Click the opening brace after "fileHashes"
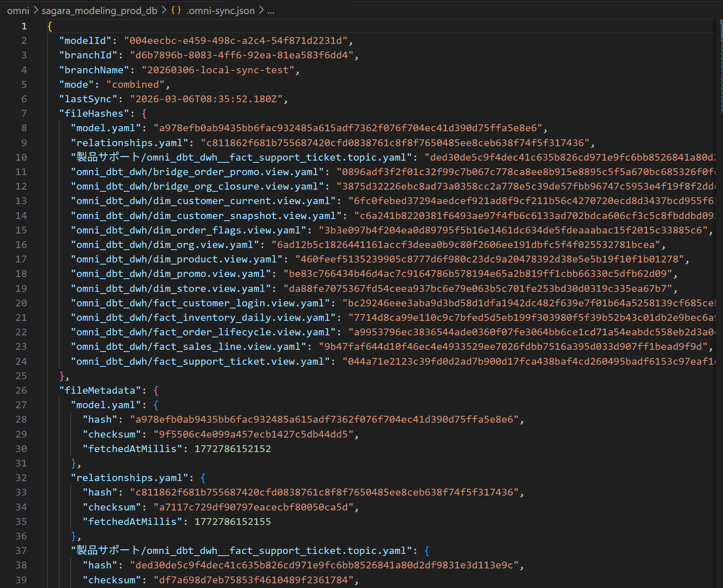The image size is (723, 588). [x=144, y=114]
